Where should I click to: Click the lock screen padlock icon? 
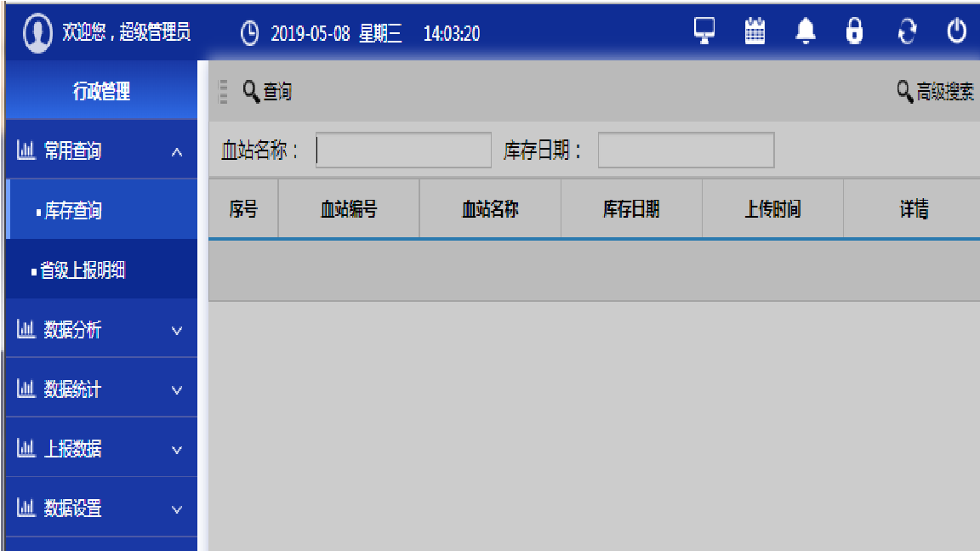tap(854, 31)
